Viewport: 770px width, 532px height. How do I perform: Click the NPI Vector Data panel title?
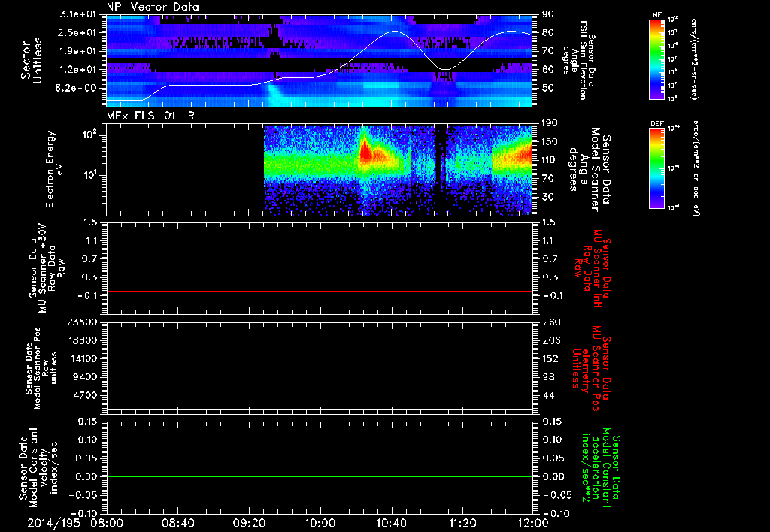(x=153, y=7)
